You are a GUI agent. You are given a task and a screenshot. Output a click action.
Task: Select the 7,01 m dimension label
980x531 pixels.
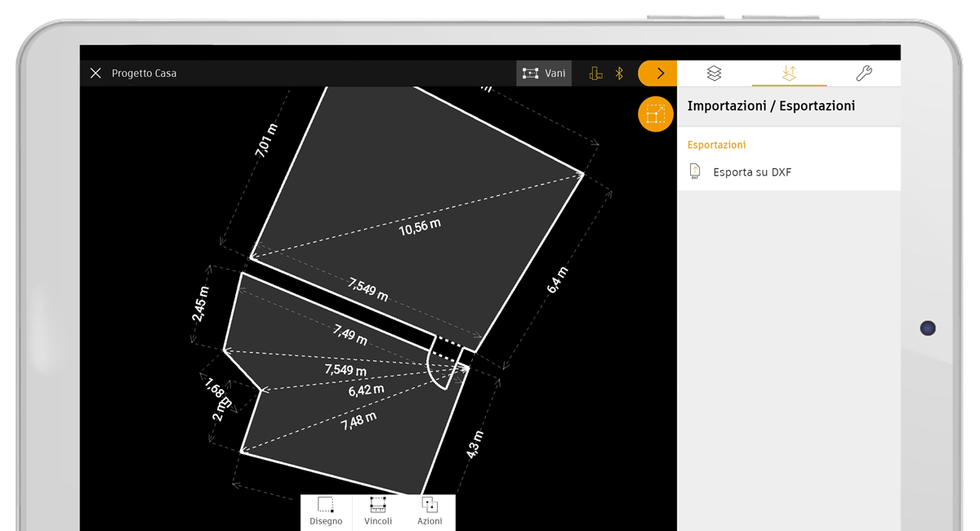click(x=266, y=141)
